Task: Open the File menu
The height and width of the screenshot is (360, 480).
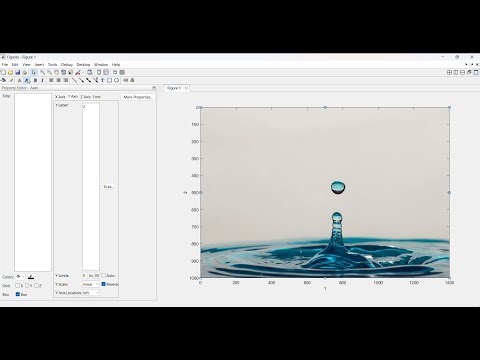Action: click(x=5, y=65)
